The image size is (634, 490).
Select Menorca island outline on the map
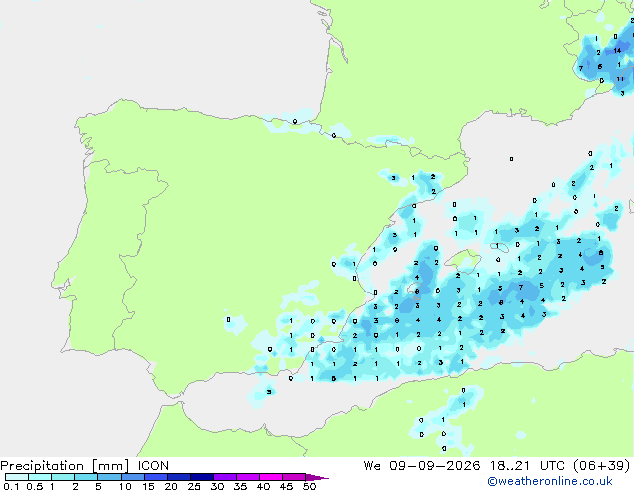[x=500, y=247]
